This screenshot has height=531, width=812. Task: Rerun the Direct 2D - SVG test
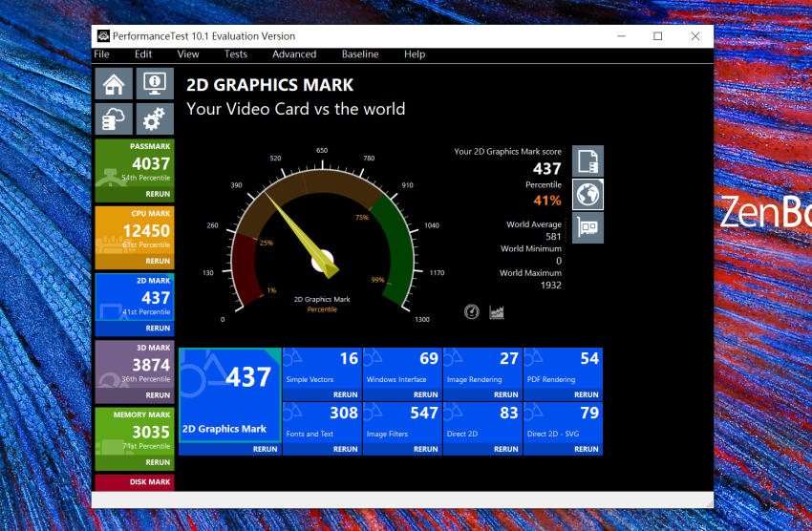tap(587, 449)
